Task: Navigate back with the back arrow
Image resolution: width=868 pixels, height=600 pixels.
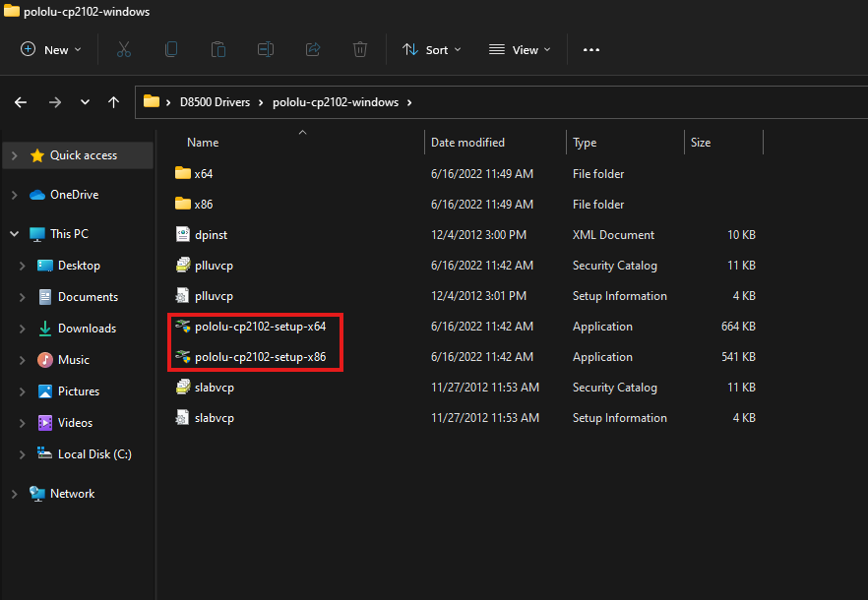Action: coord(21,102)
